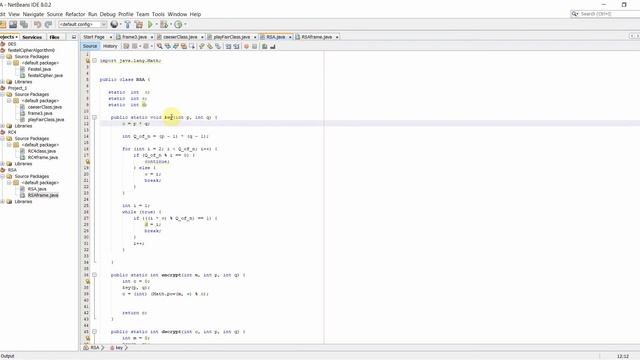Collapse the decrypt method code fold
Screen dimensions: 640x360
tap(95, 332)
